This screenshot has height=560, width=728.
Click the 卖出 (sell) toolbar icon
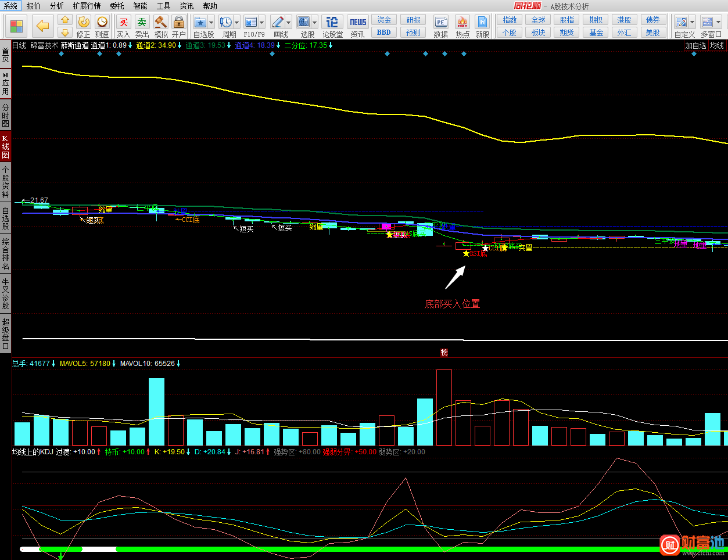[x=142, y=23]
